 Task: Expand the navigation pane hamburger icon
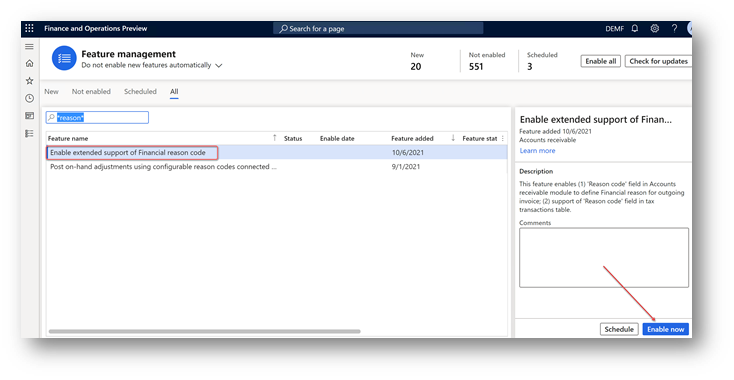[29, 47]
